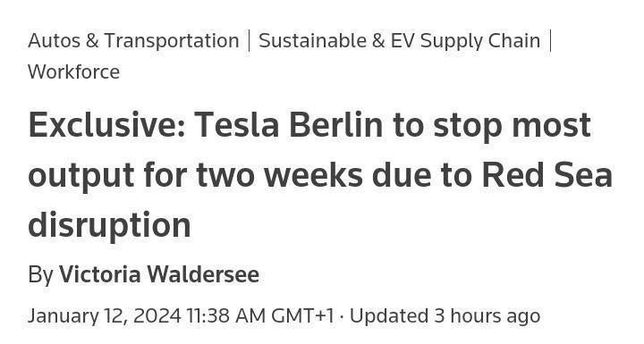Click "stop most" in the headline's first line

coord(513,127)
